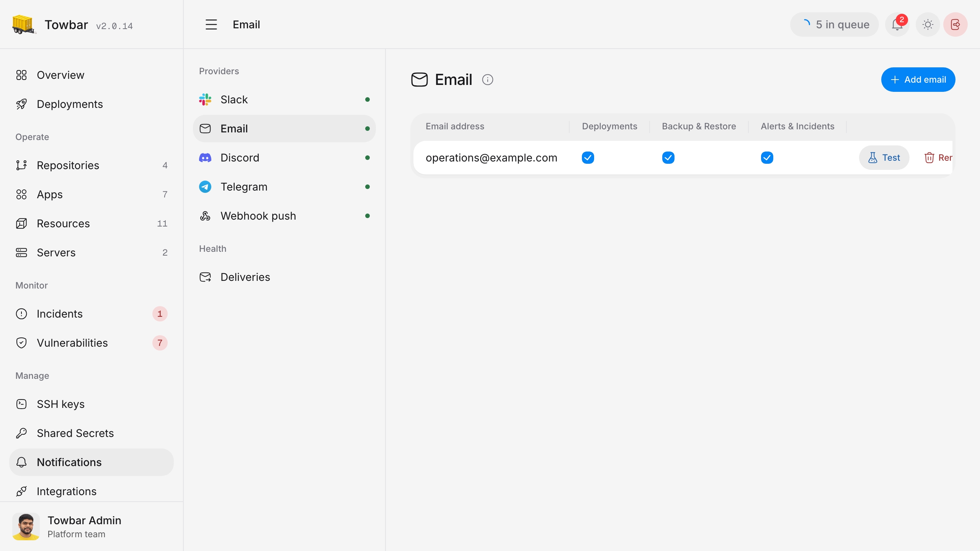Open SSH keys in the sidebar
Viewport: 980px width, 551px height.
click(x=91, y=404)
